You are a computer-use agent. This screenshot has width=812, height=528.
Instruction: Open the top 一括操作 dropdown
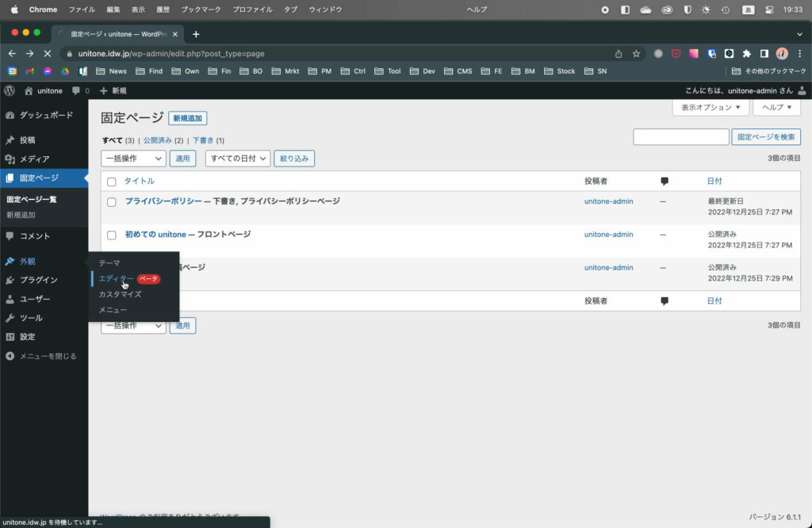point(133,159)
